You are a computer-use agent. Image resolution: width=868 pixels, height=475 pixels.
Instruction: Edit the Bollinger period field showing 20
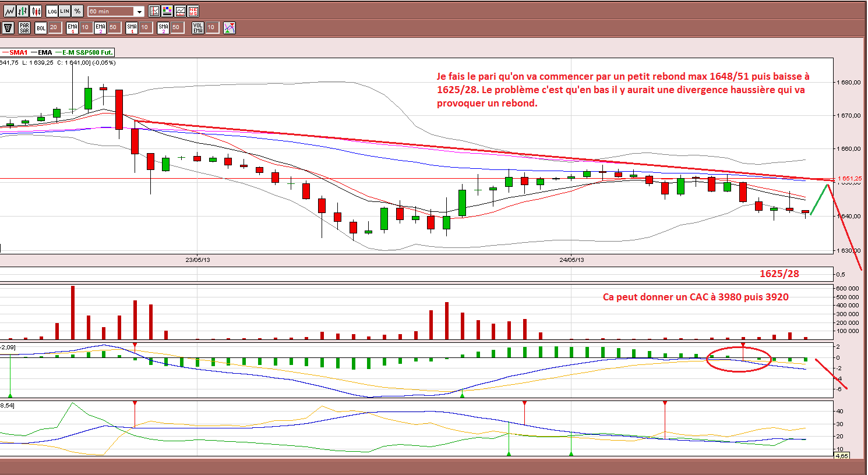pos(54,27)
